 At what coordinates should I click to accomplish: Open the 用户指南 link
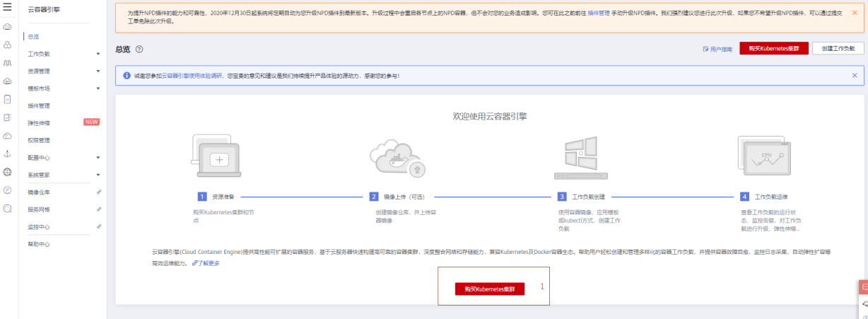pyautogui.click(x=717, y=50)
